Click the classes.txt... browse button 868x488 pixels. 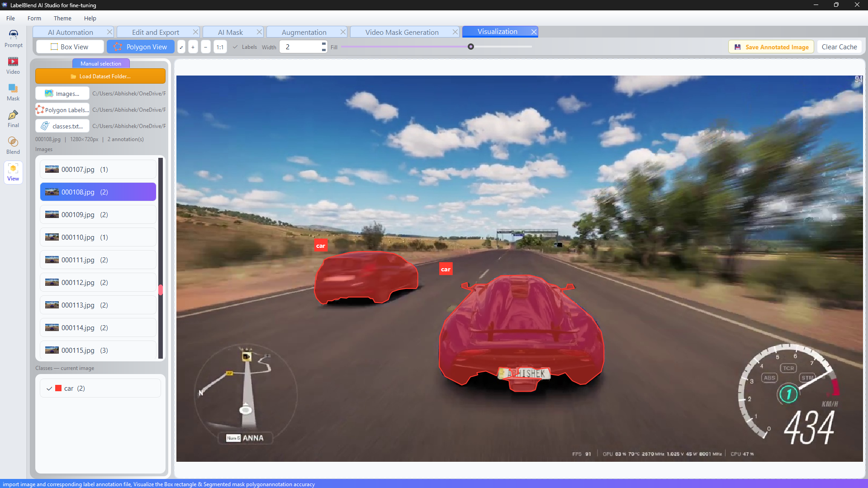coord(62,126)
